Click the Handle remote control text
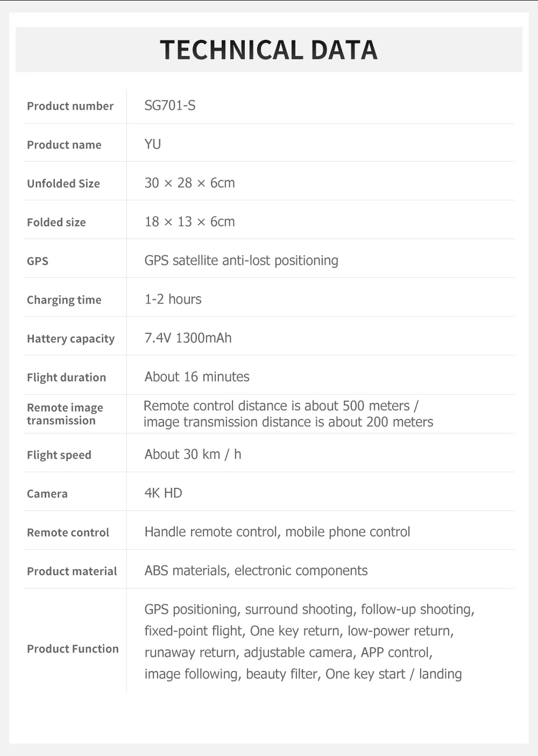 point(211,532)
